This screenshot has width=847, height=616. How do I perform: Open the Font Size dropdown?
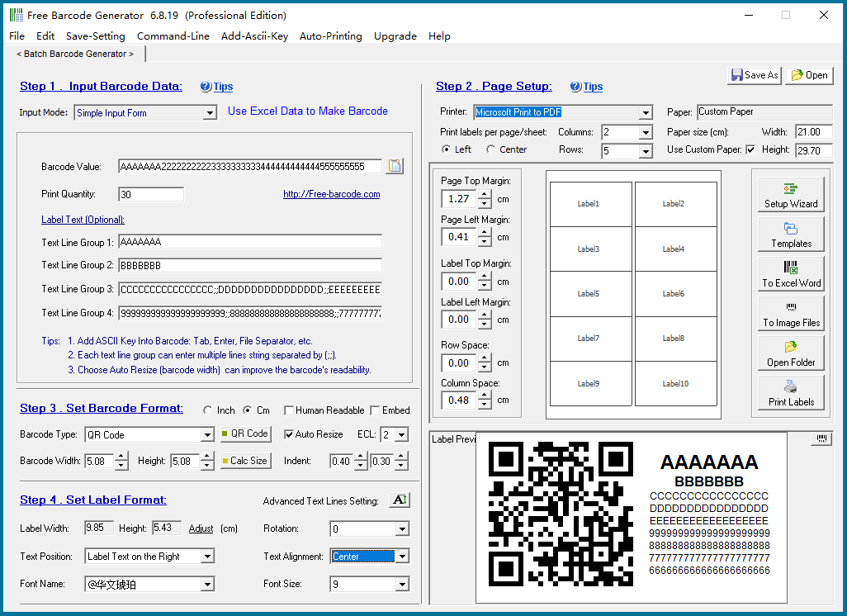[402, 585]
